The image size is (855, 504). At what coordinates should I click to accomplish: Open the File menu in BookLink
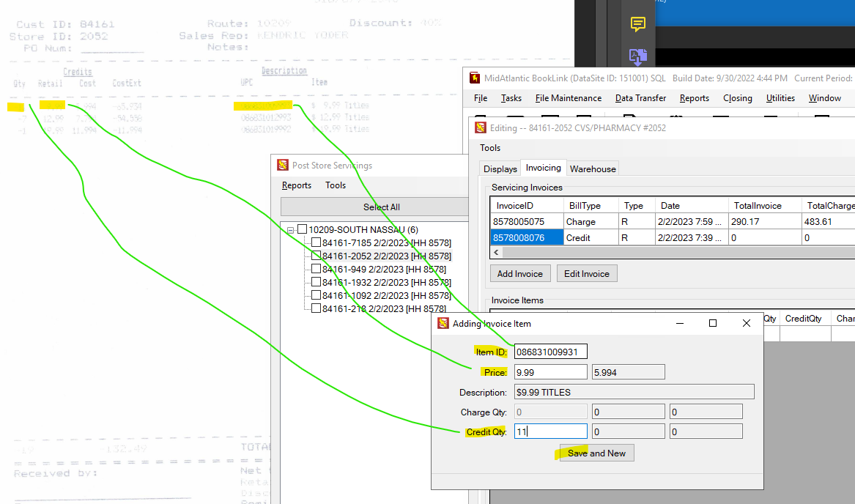tap(481, 98)
